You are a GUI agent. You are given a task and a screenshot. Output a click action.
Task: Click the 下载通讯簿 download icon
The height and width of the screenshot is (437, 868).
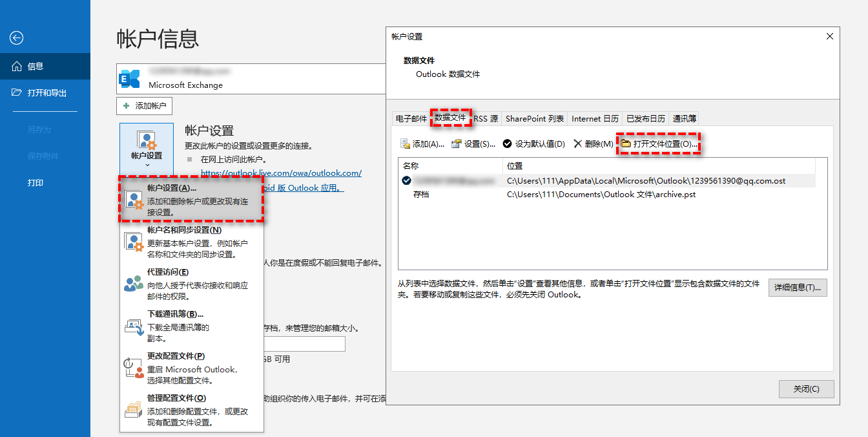134,326
